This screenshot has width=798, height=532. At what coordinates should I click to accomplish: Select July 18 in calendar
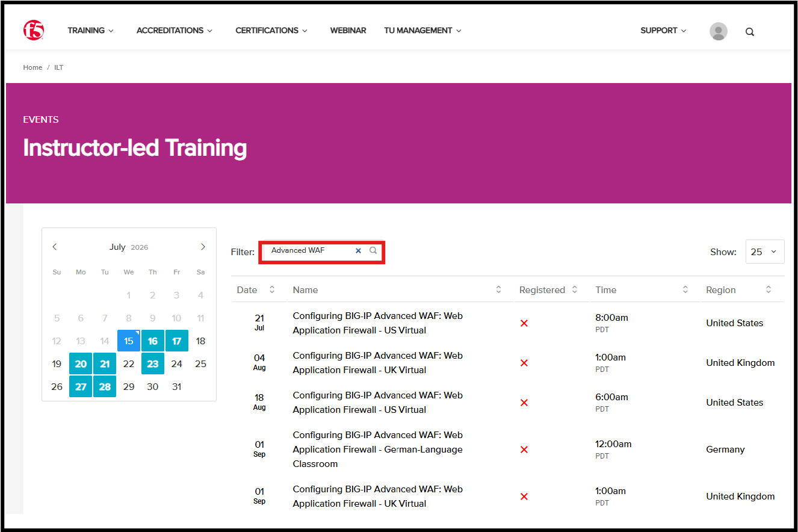coord(201,341)
